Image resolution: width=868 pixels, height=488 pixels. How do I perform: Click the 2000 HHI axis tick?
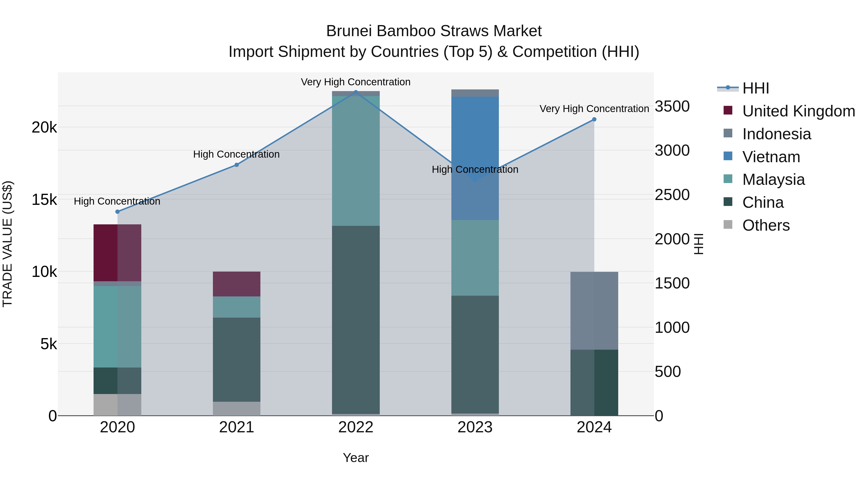[x=672, y=239]
